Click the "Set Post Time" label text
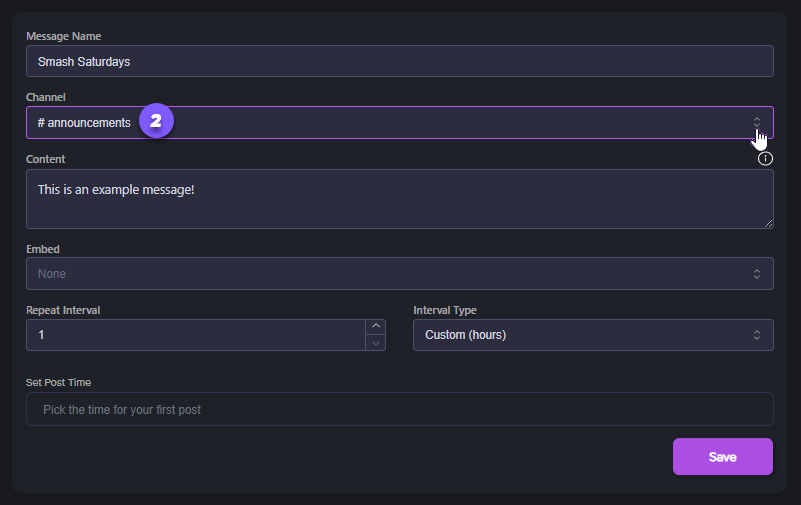Image resolution: width=801 pixels, height=505 pixels. pyautogui.click(x=59, y=382)
